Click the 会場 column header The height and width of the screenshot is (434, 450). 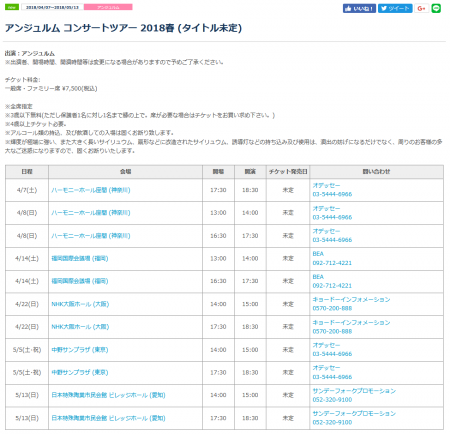tap(125, 172)
